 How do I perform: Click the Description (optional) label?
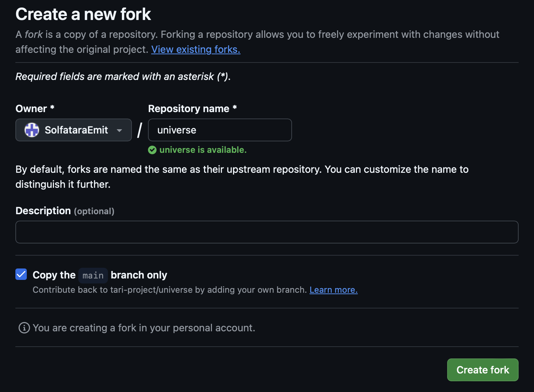(x=65, y=211)
